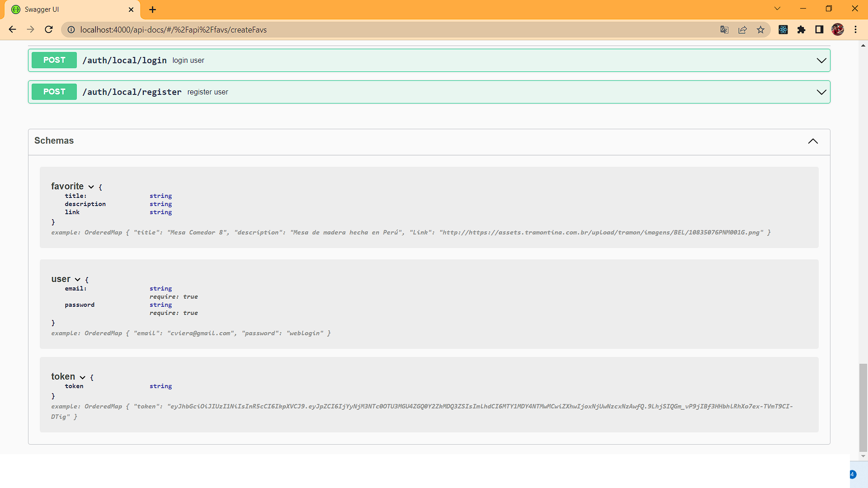Collapse the favorite schema model
This screenshot has width=868, height=488.
point(91,187)
